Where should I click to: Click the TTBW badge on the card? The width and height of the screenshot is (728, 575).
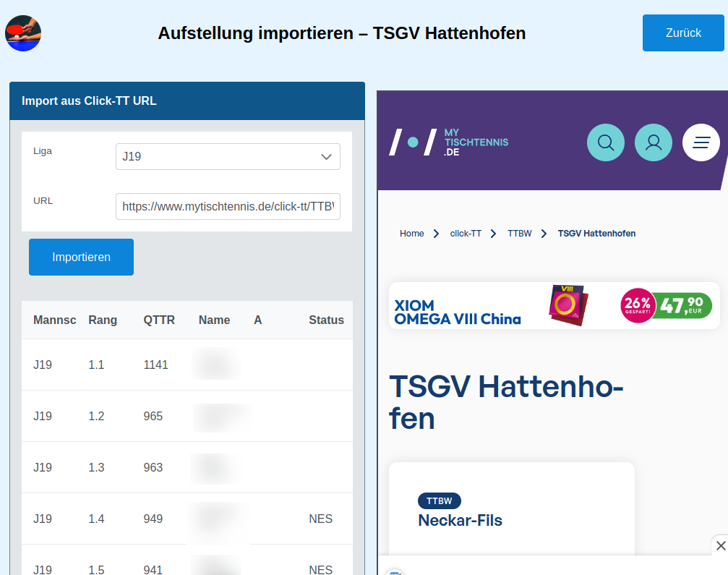pos(440,501)
